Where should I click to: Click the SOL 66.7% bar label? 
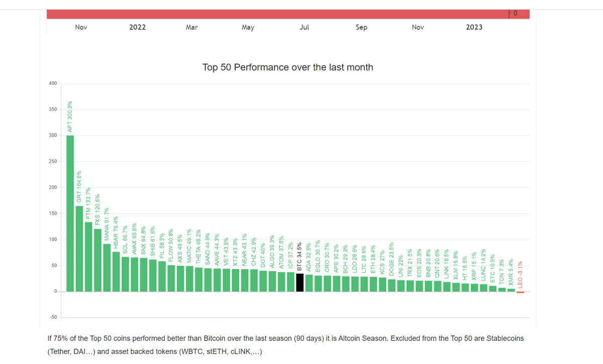pyautogui.click(x=125, y=240)
